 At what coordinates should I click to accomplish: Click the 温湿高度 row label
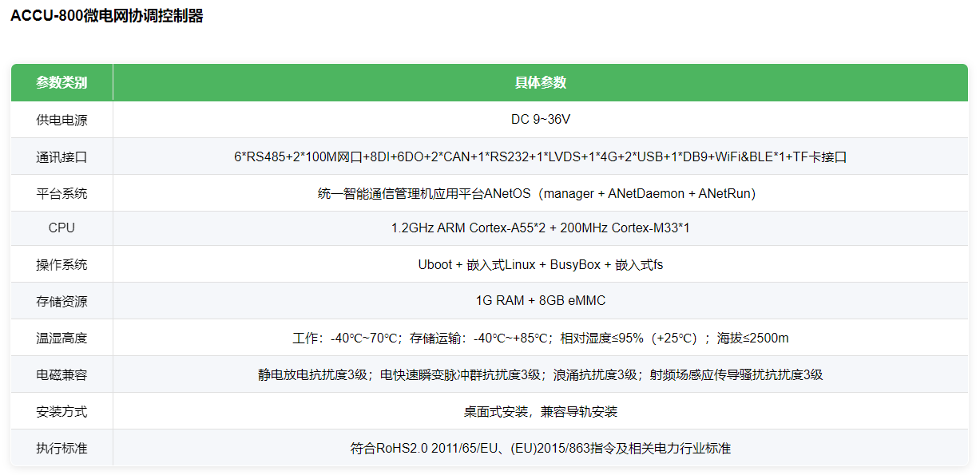(61, 338)
